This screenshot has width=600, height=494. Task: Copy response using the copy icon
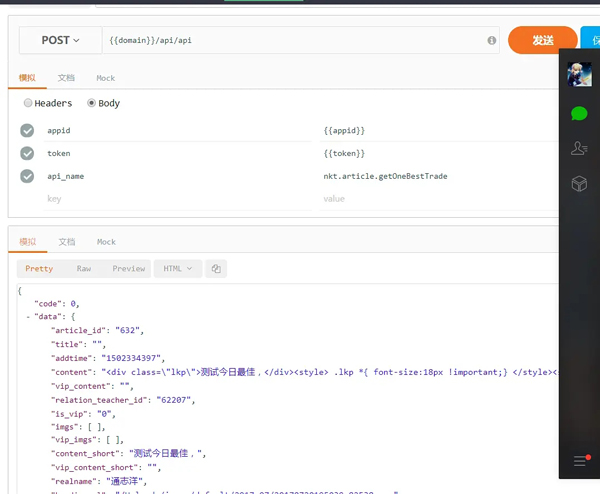(216, 269)
